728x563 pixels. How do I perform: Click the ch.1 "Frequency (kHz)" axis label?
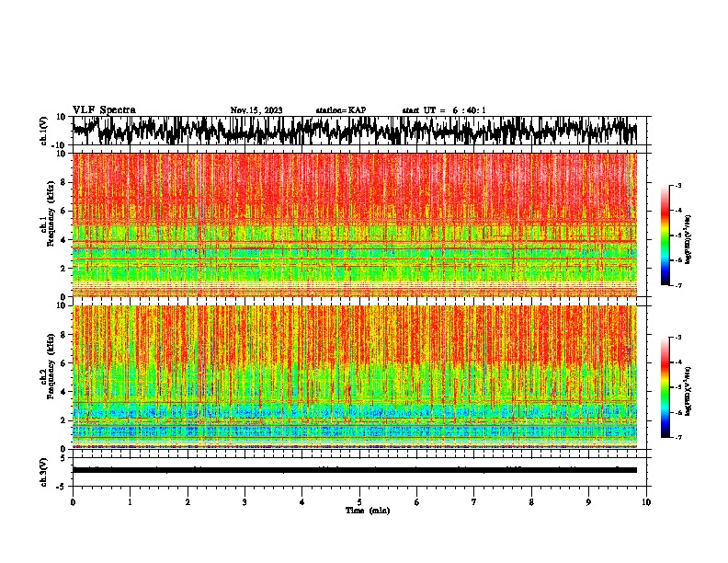tap(51, 214)
